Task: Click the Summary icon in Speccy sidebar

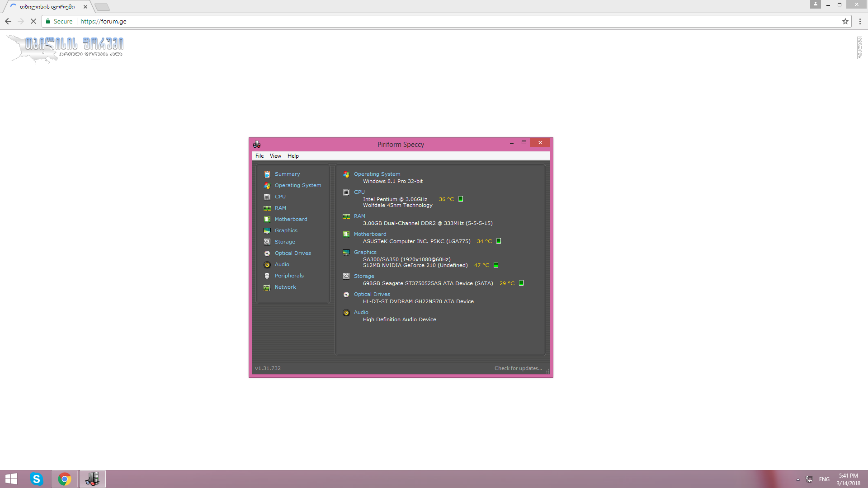Action: click(267, 174)
